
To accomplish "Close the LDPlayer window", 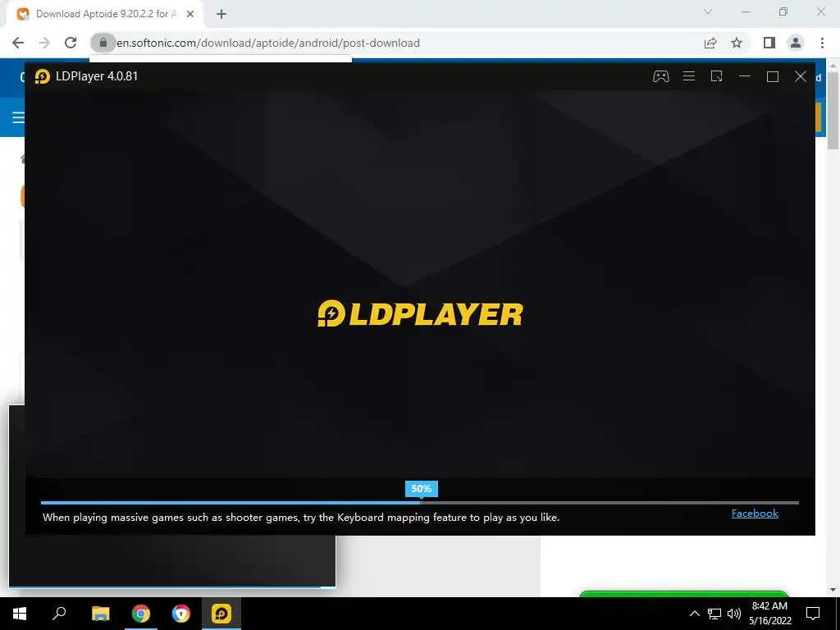I will (x=801, y=76).
